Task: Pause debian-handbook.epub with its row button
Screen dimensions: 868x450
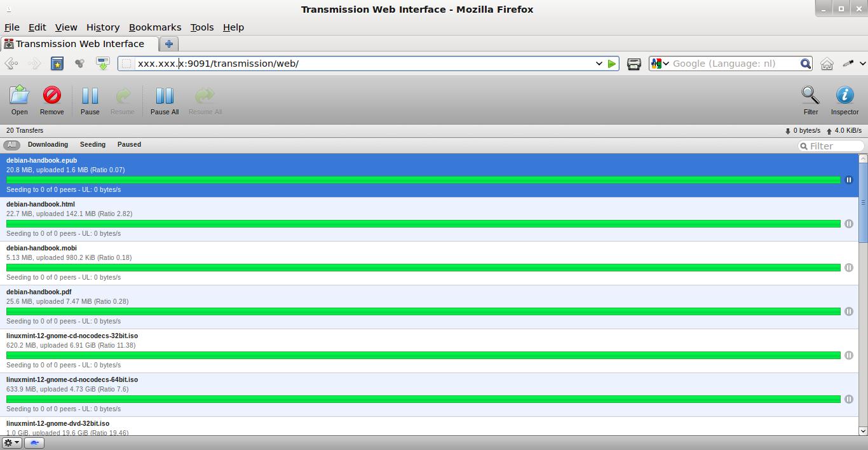Action: pyautogui.click(x=848, y=180)
